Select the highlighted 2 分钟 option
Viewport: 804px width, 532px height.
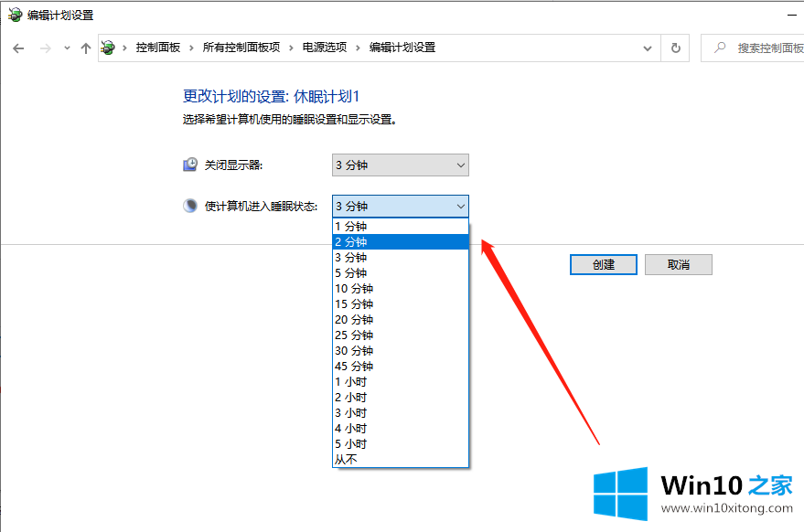tap(401, 242)
